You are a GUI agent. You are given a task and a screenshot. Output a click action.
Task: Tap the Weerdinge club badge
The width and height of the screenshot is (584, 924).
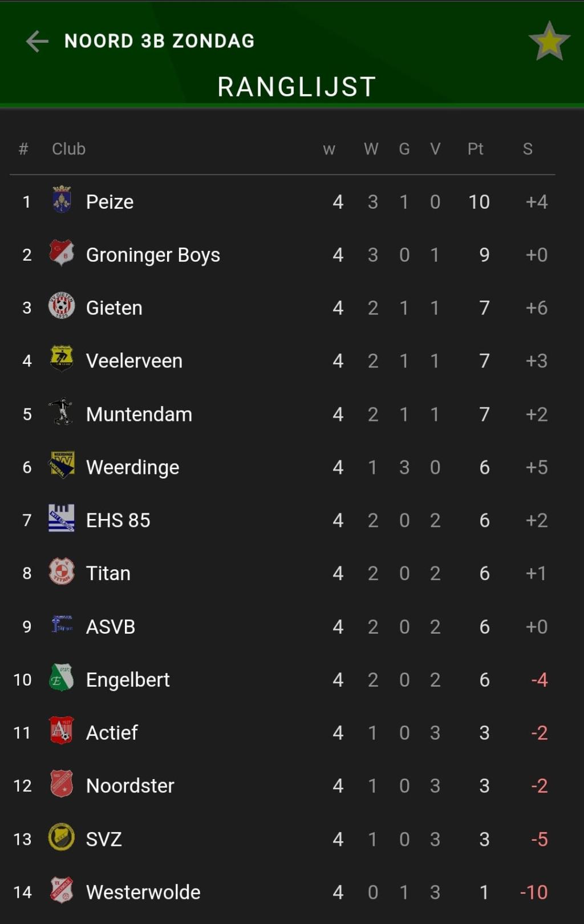pyautogui.click(x=62, y=464)
